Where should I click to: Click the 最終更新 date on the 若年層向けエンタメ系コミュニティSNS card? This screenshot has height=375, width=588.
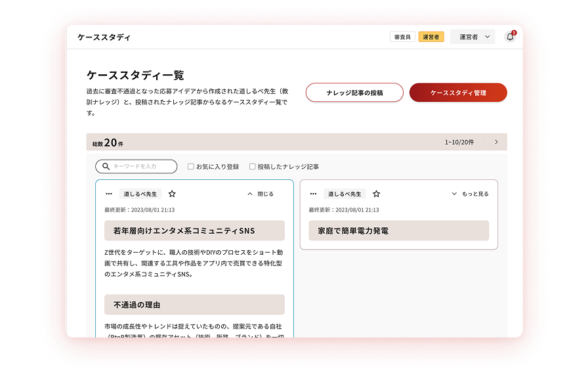click(x=140, y=210)
